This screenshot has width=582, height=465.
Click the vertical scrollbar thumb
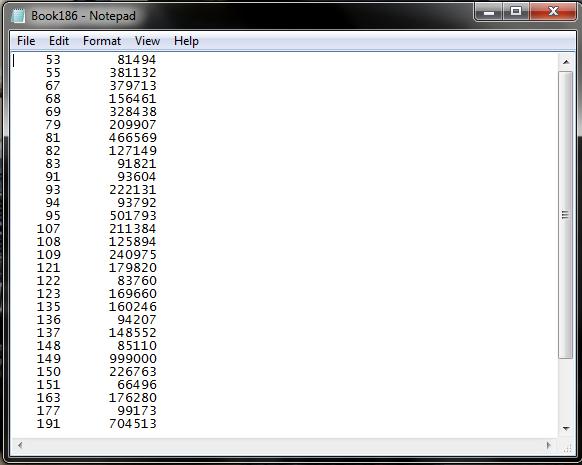(x=565, y=215)
